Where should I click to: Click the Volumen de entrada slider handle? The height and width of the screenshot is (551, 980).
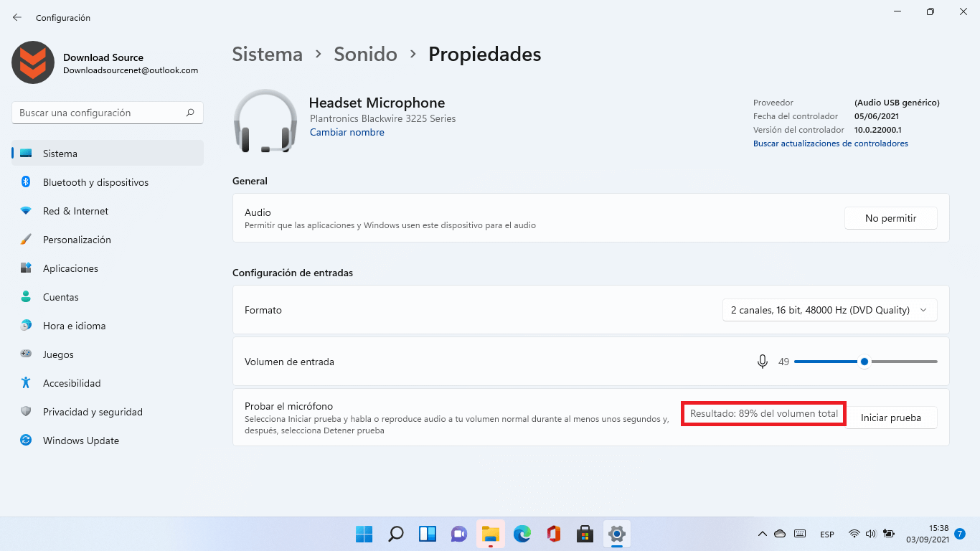[864, 362]
